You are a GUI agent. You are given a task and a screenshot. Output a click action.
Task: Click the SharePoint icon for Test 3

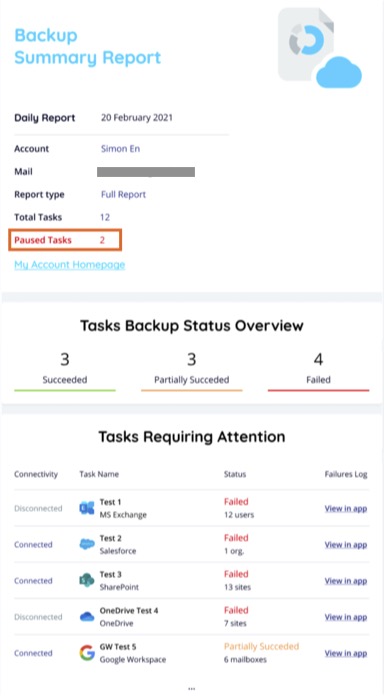point(87,580)
